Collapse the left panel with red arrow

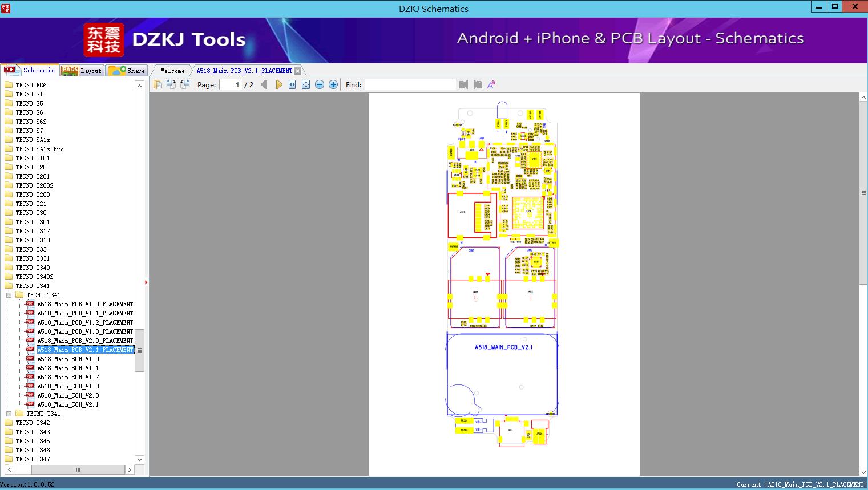coord(146,282)
